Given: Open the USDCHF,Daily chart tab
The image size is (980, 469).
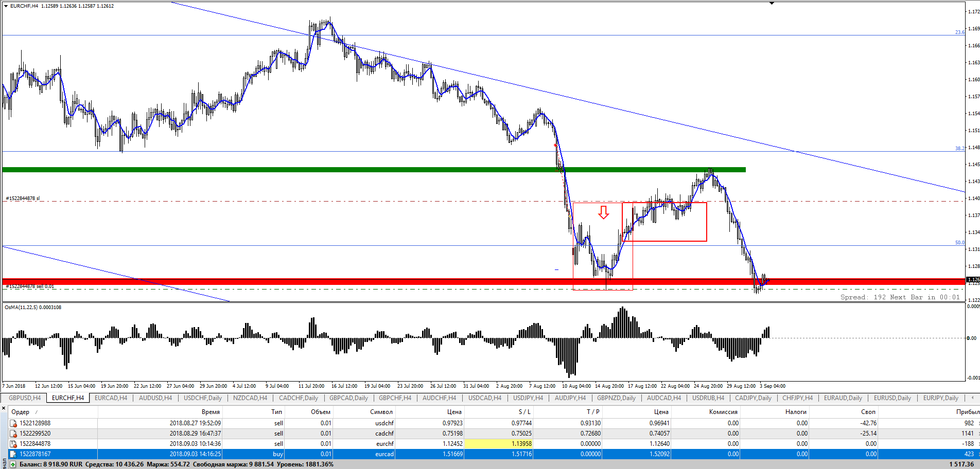Looking at the screenshot, I should tap(203, 398).
